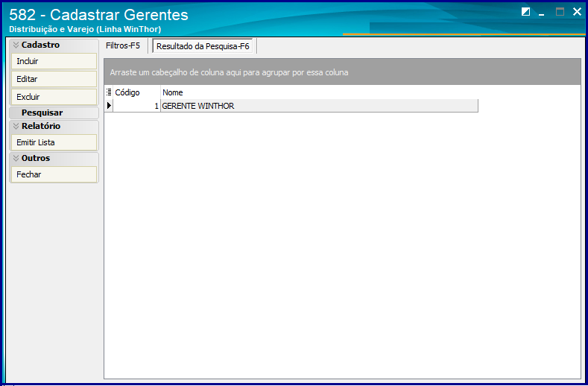
Task: Open the grid column chooser icon
Action: point(109,92)
